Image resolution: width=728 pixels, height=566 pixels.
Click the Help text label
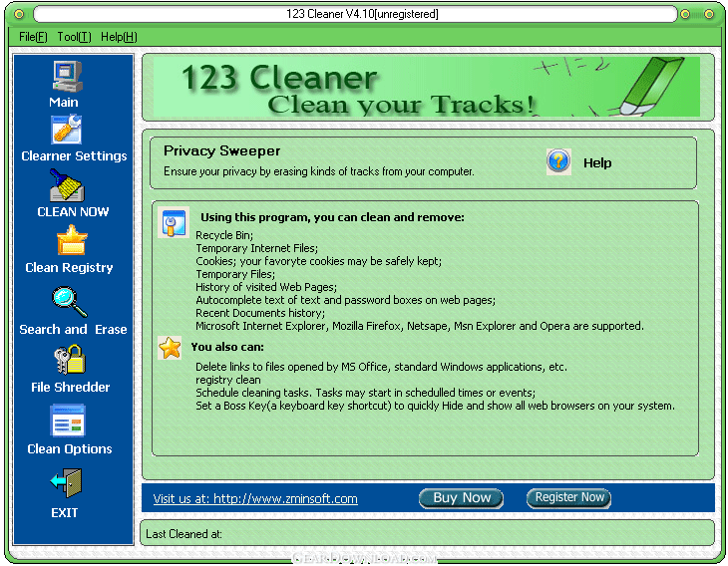tap(597, 162)
